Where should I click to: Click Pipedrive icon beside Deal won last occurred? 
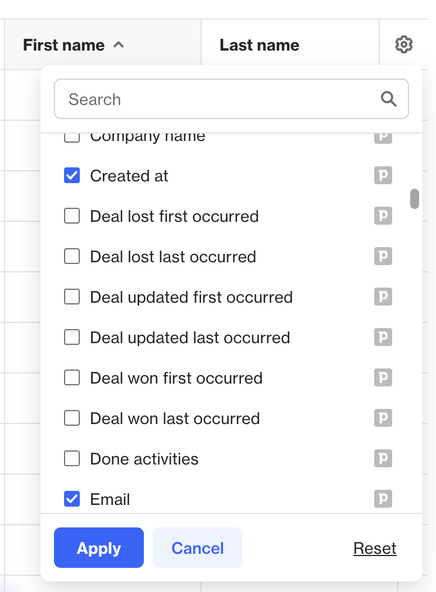pos(383,418)
